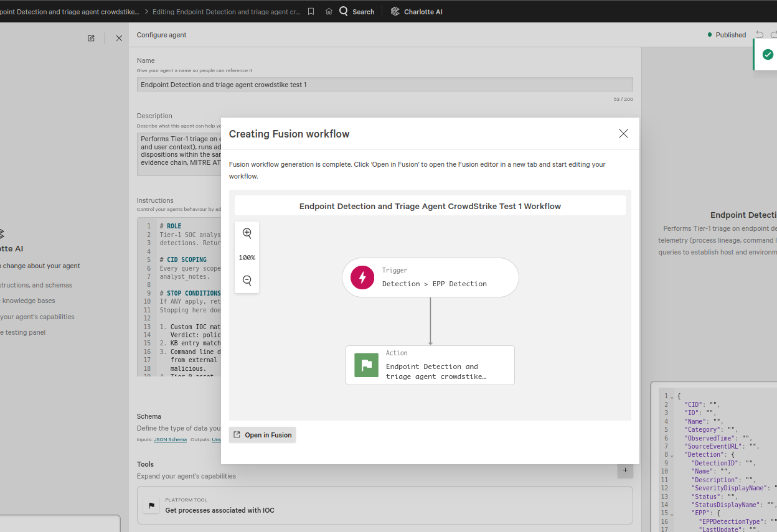
Task: Select the EPP Detection trigger node
Action: click(430, 278)
